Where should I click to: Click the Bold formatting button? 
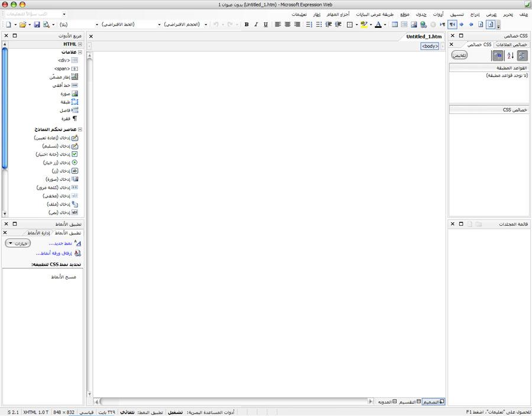click(x=246, y=25)
